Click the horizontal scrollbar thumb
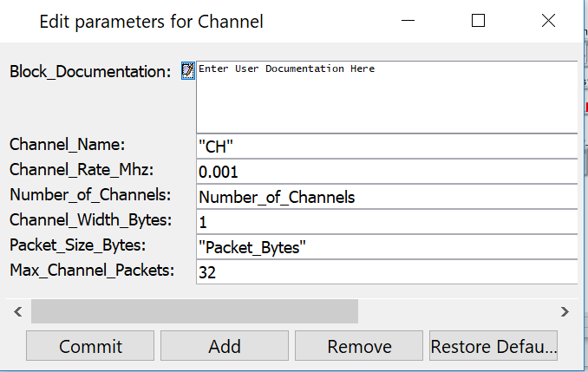The height and width of the screenshot is (372, 588). (x=194, y=310)
